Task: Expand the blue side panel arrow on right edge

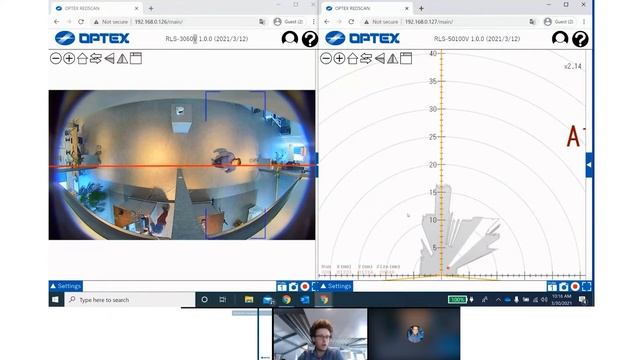Action: (589, 164)
